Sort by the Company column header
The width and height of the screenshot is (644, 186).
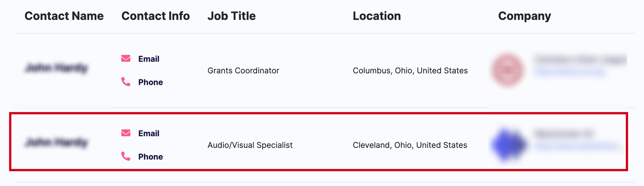click(x=525, y=16)
